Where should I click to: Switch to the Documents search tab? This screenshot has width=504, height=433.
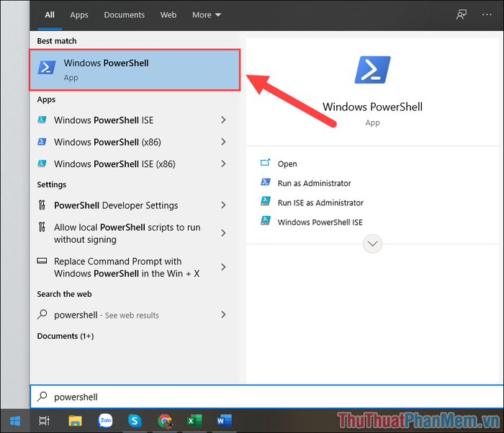pos(124,15)
